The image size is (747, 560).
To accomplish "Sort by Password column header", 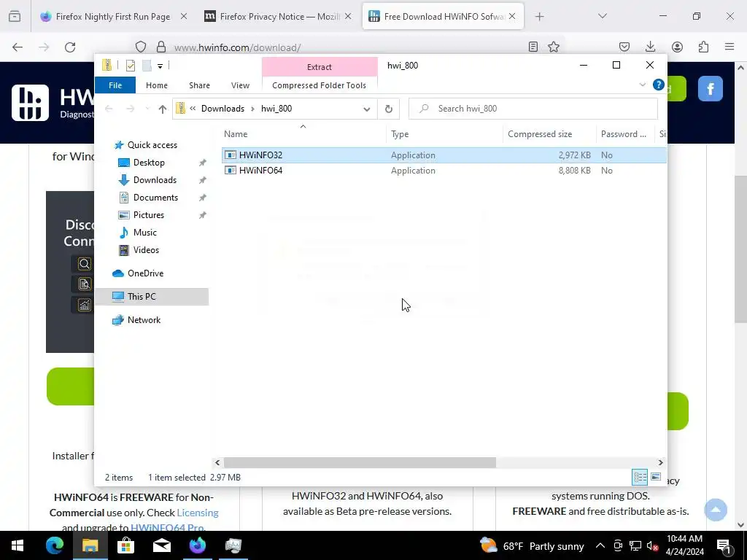I will point(624,134).
